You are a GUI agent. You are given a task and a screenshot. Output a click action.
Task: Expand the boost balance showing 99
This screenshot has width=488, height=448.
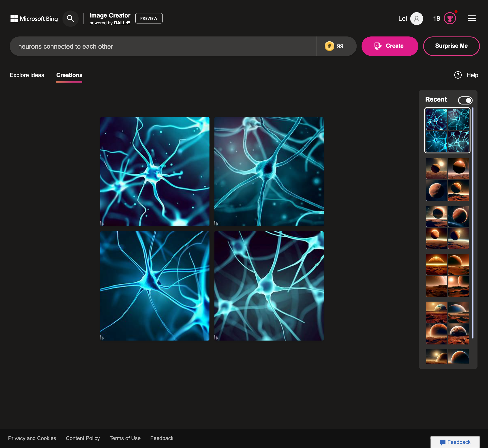click(340, 46)
